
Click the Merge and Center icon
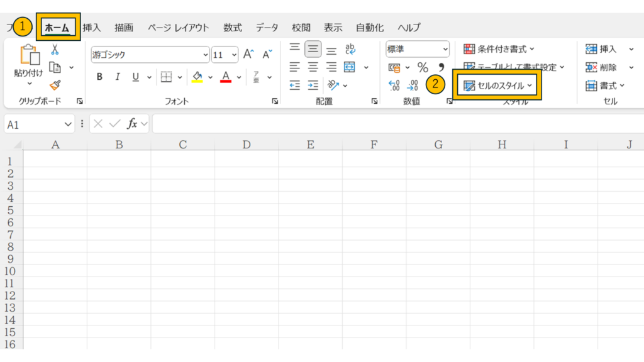click(x=350, y=67)
